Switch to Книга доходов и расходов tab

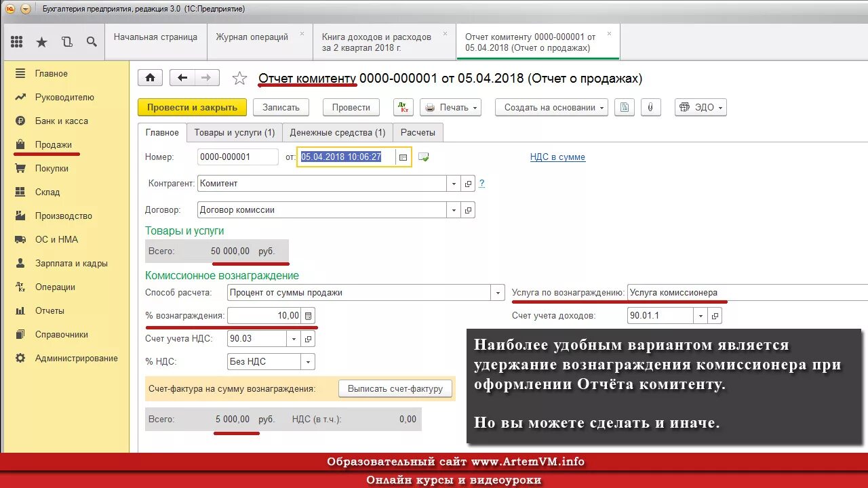click(376, 42)
